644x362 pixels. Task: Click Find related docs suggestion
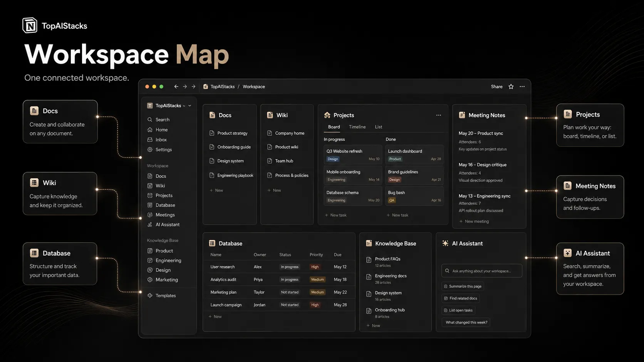461,298
